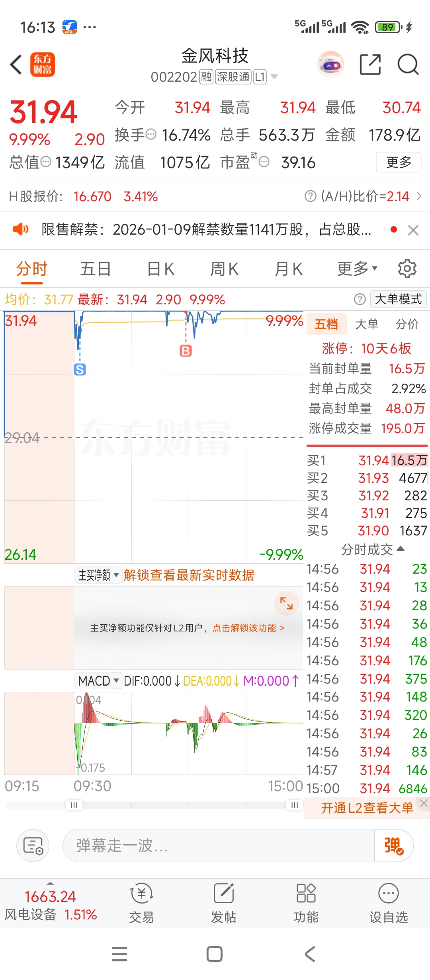Tap the right chart range slider handle
This screenshot has height=980, width=430.
click(295, 805)
